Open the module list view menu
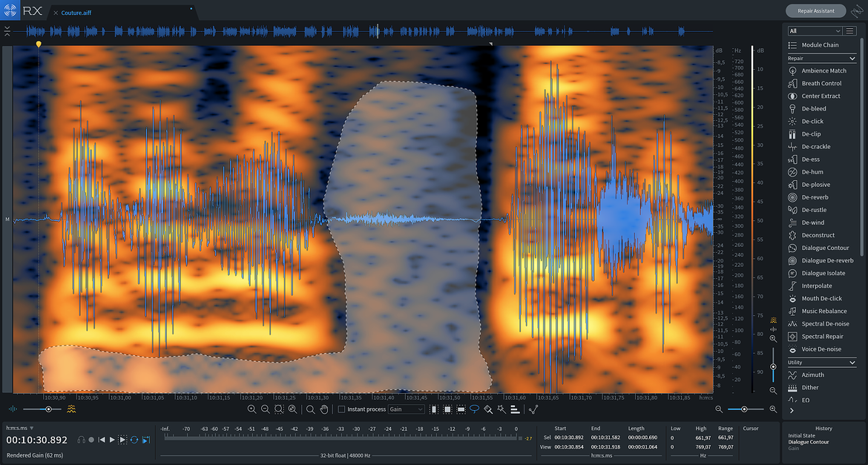The image size is (868, 465). pos(849,31)
